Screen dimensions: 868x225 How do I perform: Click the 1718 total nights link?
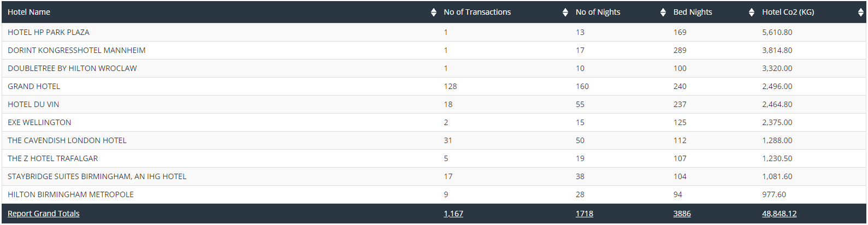584,214
